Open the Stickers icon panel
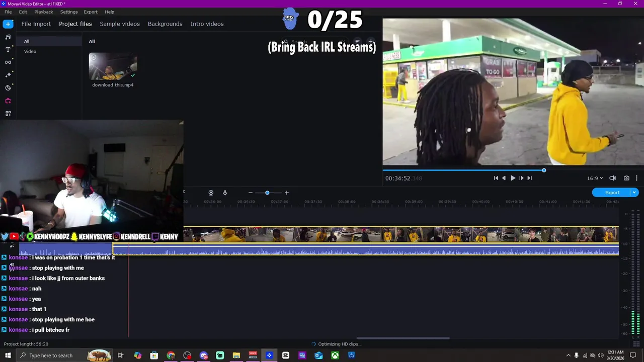644x362 pixels. pyautogui.click(x=8, y=87)
